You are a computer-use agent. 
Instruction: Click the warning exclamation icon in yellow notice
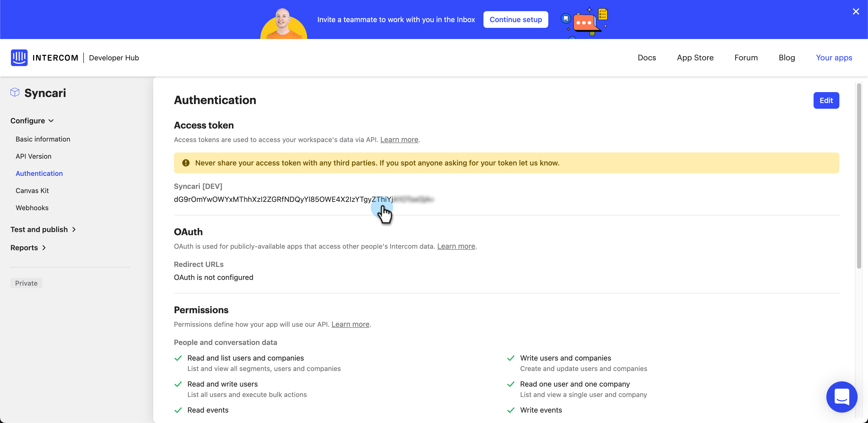[x=186, y=163]
